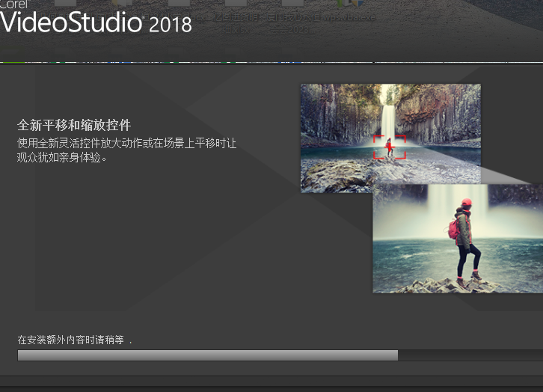Click the status text 在安装额外内容时请稍等
Image resolution: width=543 pixels, height=392 pixels.
70,340
